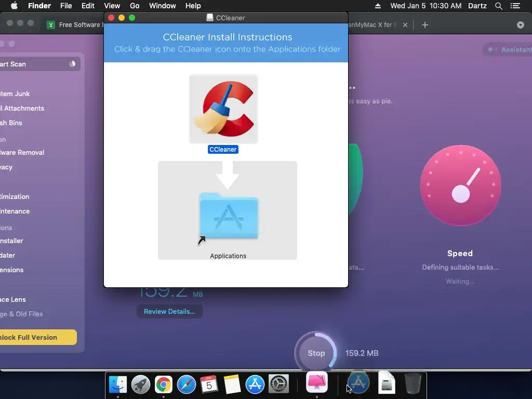Close the CleanMyMac X browser tab
Image resolution: width=532 pixels, height=399 pixels.
405,25
